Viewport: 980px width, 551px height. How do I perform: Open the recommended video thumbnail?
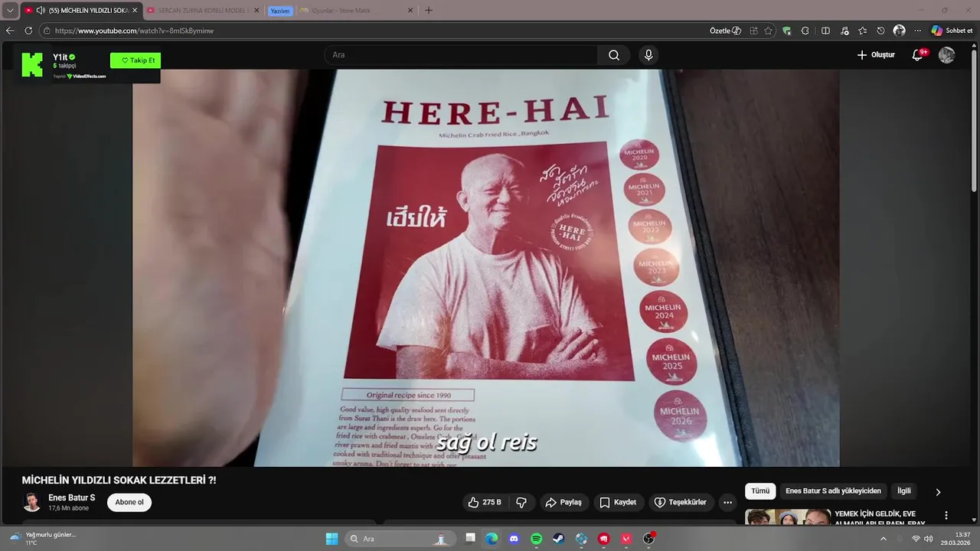tap(788, 517)
